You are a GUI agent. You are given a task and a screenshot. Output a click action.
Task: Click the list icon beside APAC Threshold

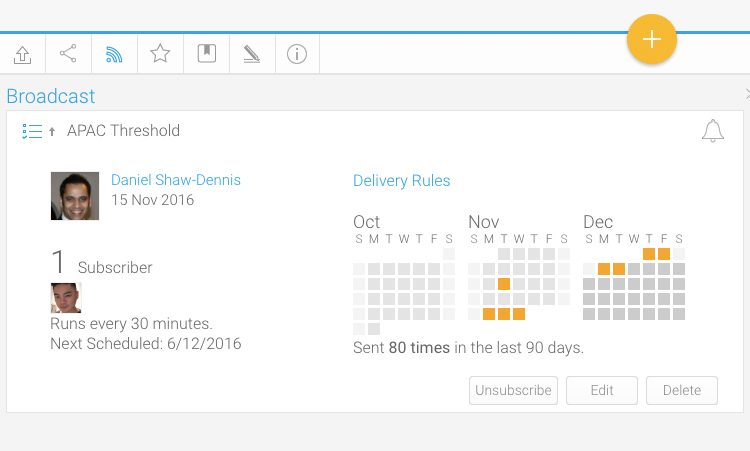(32, 131)
